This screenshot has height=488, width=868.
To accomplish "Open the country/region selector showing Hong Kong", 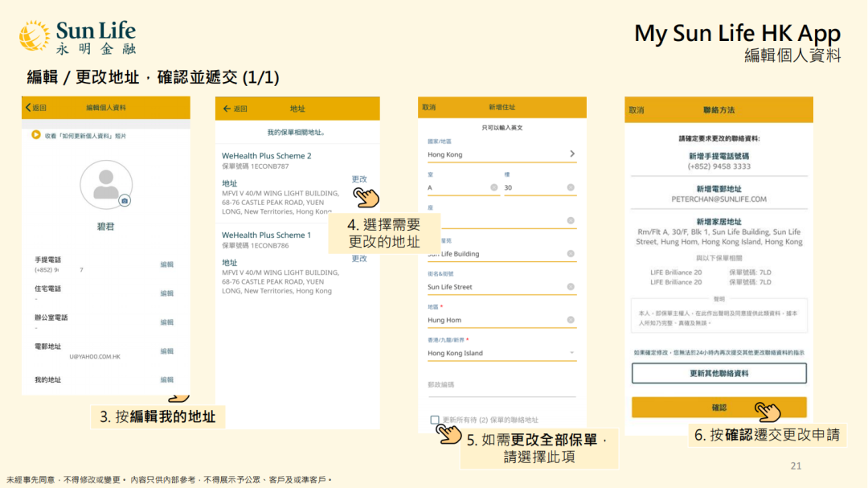I will tap(502, 154).
